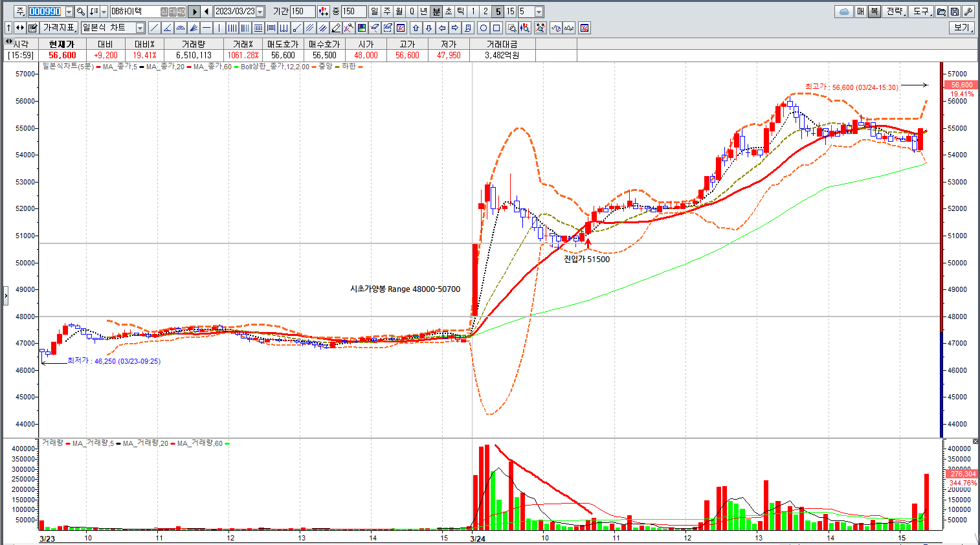
Task: Click the 현재가 value 56,600
Action: [x=62, y=55]
